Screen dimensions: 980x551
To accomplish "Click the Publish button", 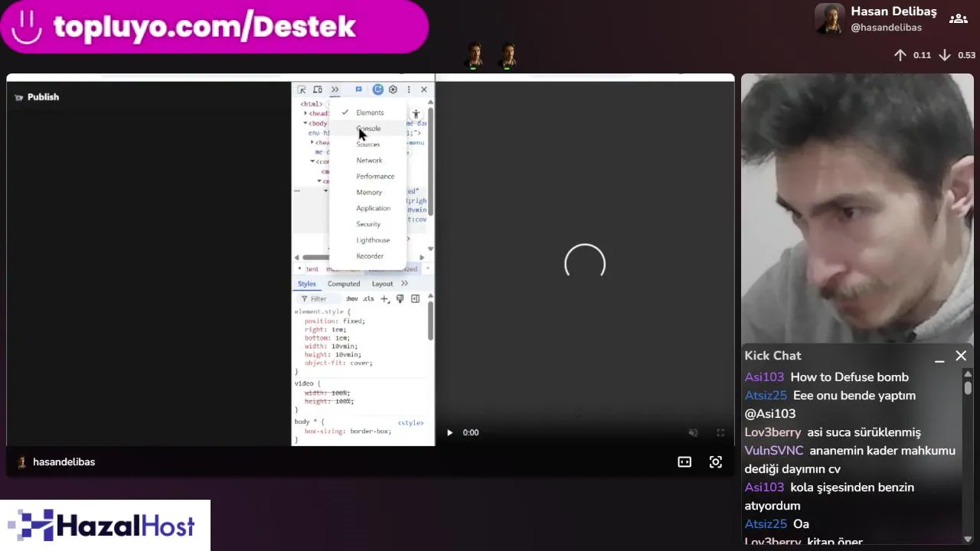I will tap(37, 97).
